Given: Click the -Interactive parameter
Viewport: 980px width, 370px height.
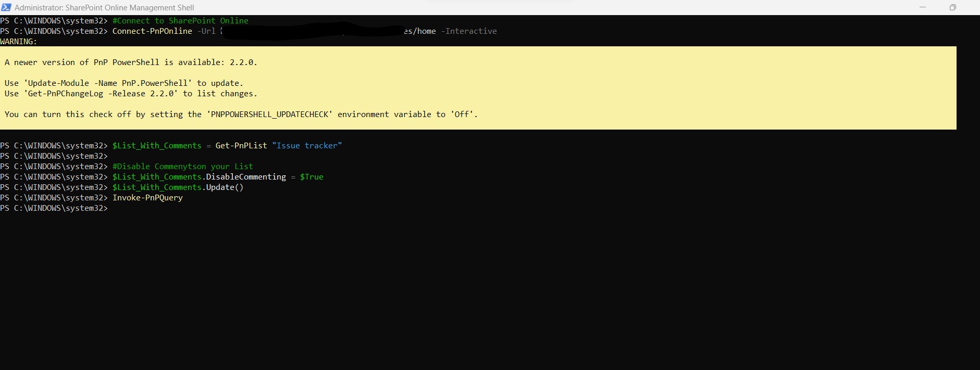Looking at the screenshot, I should click(x=469, y=31).
